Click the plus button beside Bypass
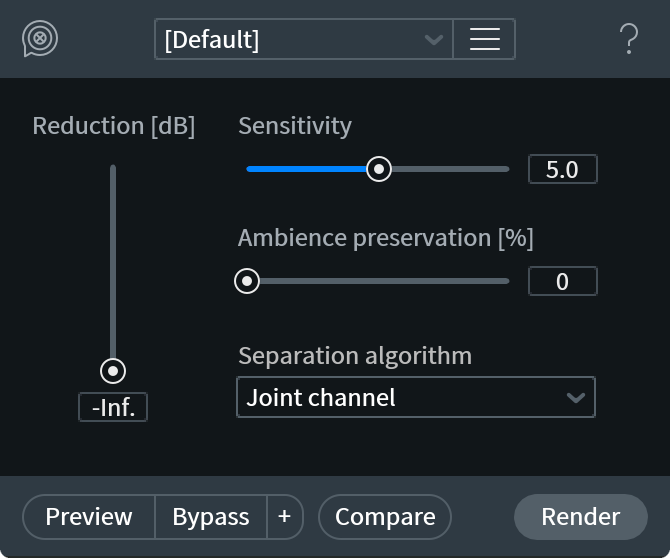Viewport: 670px width, 558px height. point(285,517)
